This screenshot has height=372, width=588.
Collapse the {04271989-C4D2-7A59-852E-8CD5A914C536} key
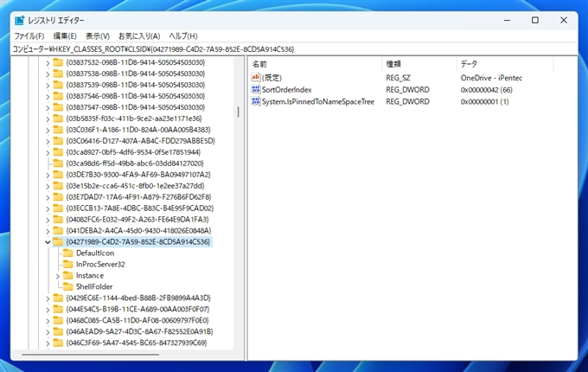[48, 242]
